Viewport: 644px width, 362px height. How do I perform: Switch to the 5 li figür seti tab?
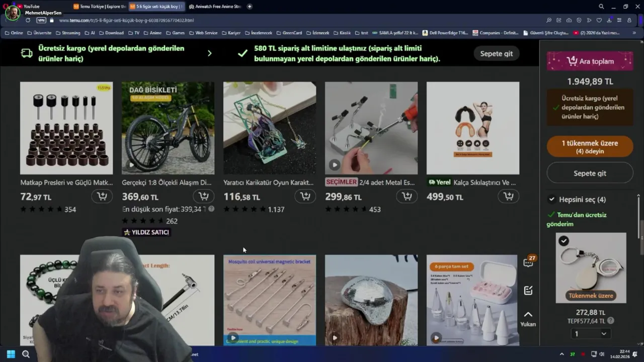[x=156, y=7]
